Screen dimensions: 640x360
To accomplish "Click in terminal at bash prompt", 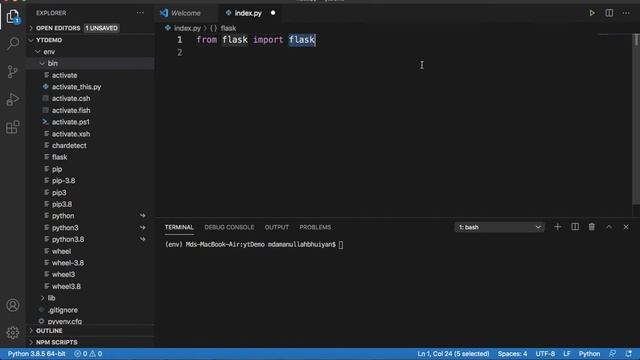I will point(341,244).
